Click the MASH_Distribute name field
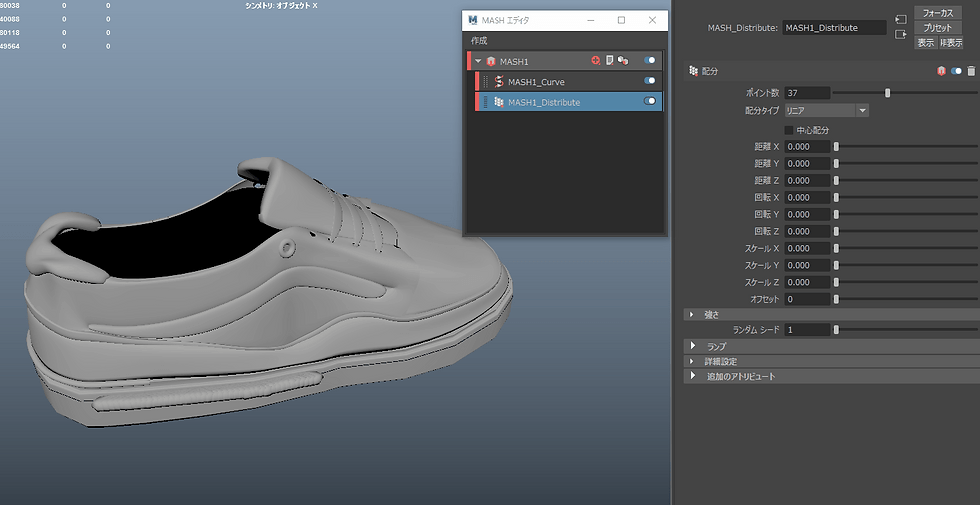 834,28
